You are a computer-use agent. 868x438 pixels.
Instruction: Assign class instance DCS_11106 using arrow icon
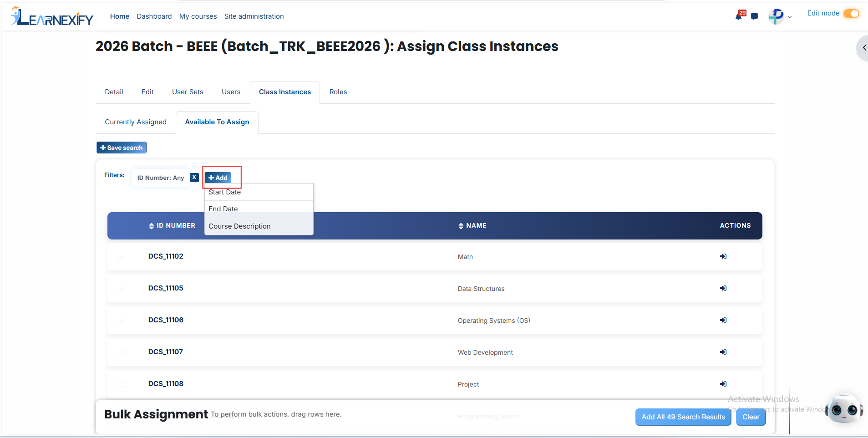point(723,320)
